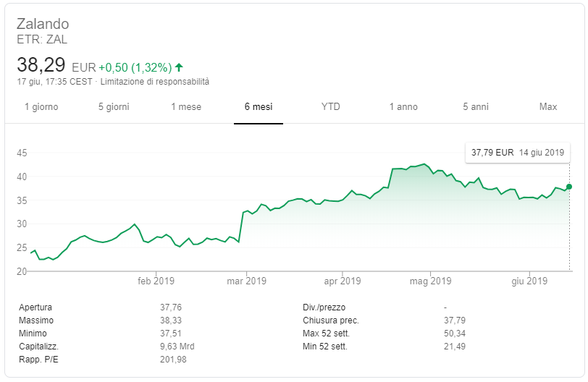
Task: Click the Chiusura prec. value 37,79
Action: (x=455, y=321)
